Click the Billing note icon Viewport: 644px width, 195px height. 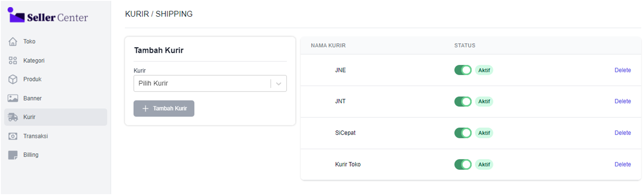13,155
